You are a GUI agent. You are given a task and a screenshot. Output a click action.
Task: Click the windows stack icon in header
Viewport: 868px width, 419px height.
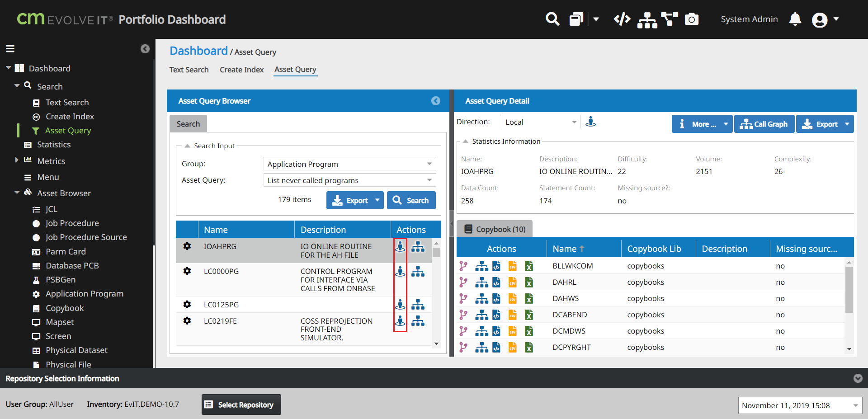576,19
